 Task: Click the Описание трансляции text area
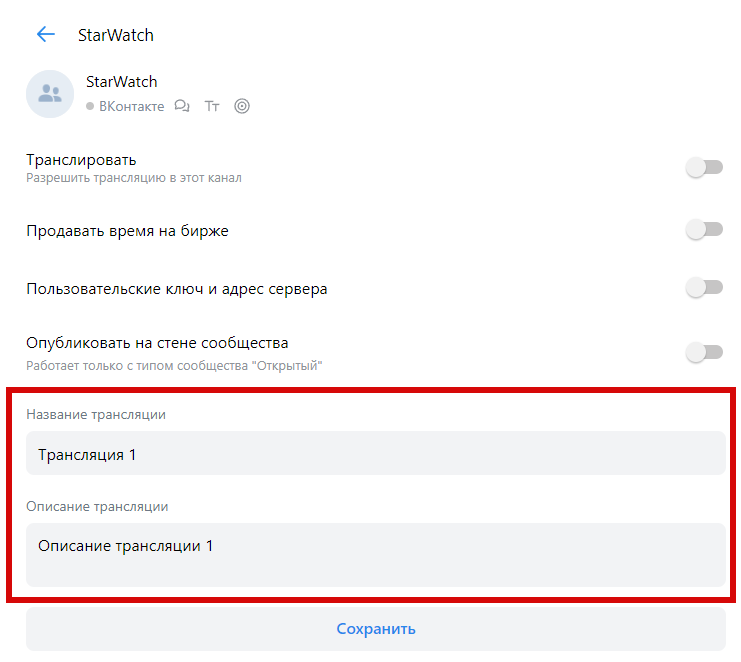(x=375, y=555)
